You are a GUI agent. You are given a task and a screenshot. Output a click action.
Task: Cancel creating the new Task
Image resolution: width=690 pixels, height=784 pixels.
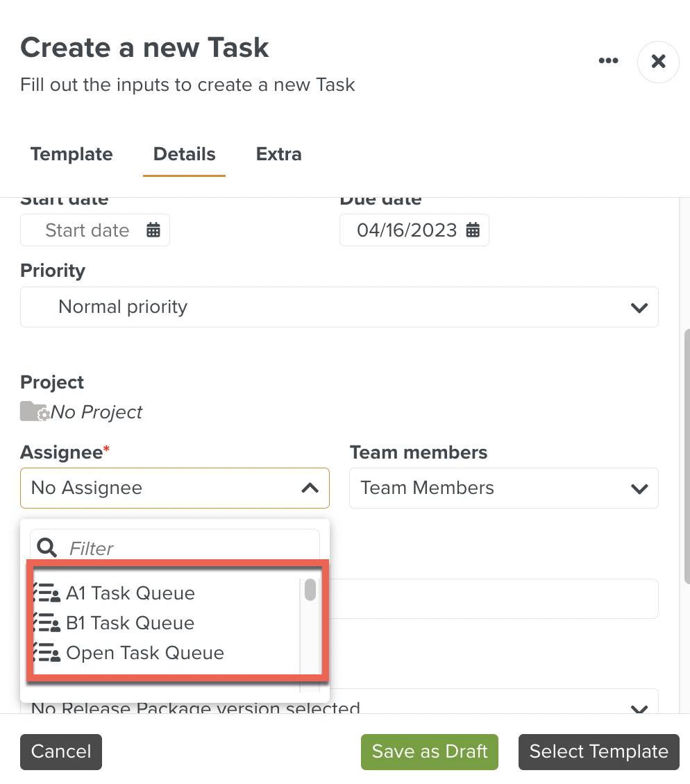pyautogui.click(x=60, y=751)
